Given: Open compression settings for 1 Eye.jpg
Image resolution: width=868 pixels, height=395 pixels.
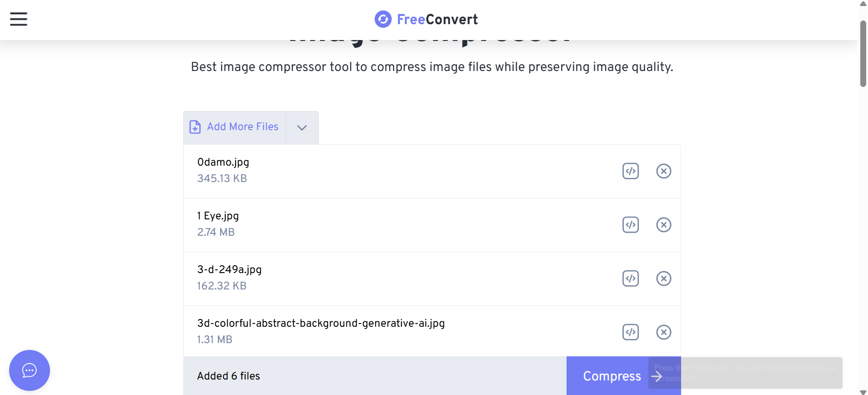Looking at the screenshot, I should click(631, 224).
